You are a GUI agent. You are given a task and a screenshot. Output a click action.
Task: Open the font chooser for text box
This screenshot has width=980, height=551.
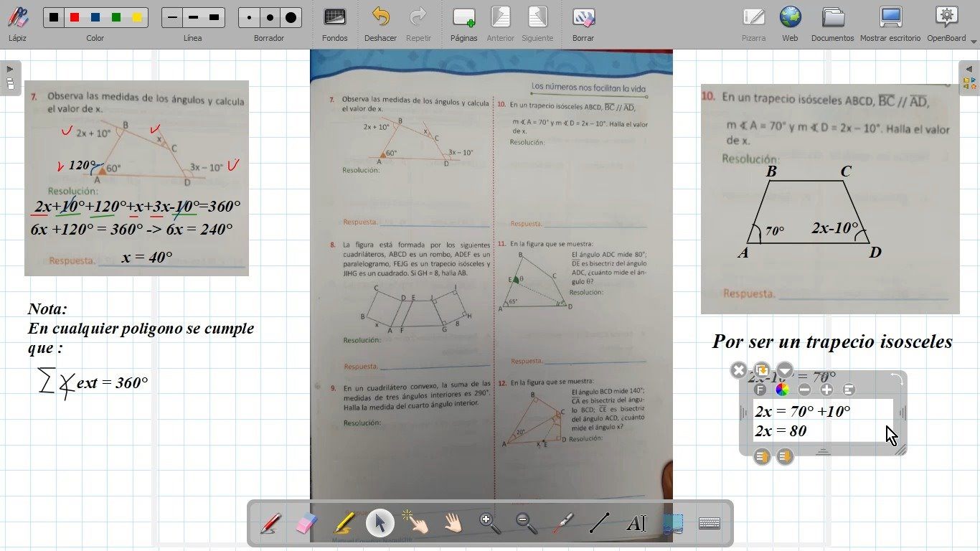point(760,390)
